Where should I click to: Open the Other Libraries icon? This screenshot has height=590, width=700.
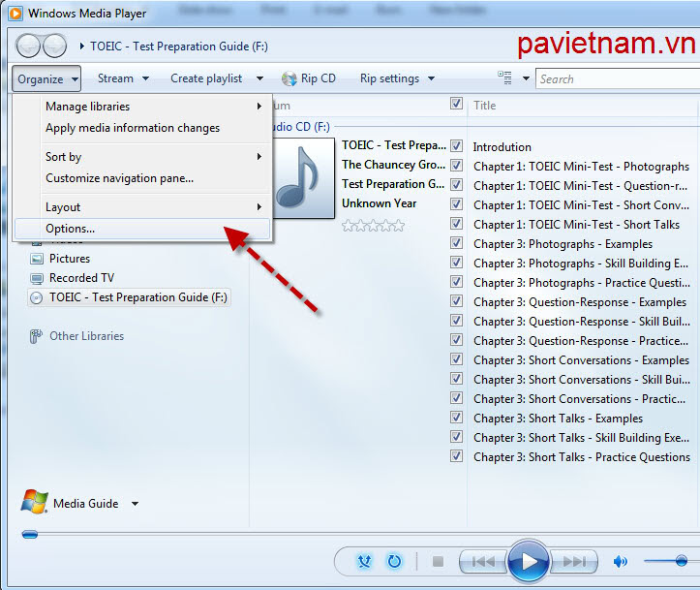point(36,336)
